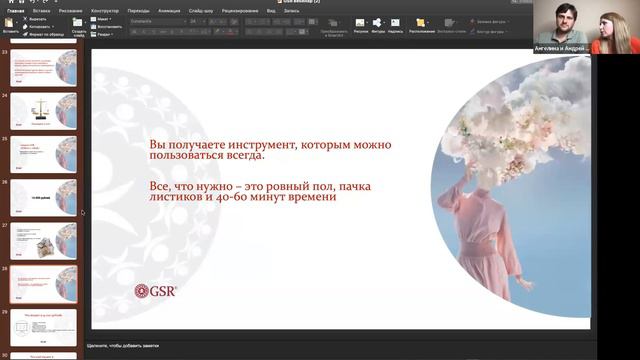Click the Раздел section icon
Screen dimensions: 640x360
click(x=93, y=34)
